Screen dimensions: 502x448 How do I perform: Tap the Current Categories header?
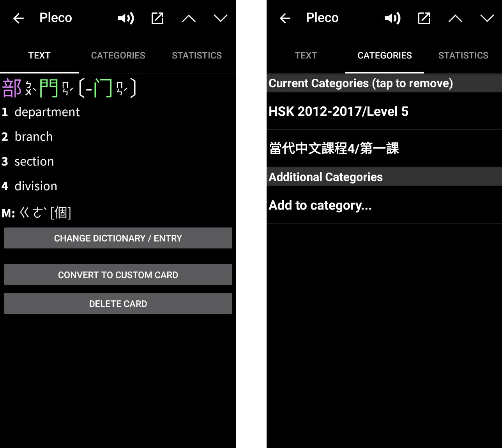[360, 83]
